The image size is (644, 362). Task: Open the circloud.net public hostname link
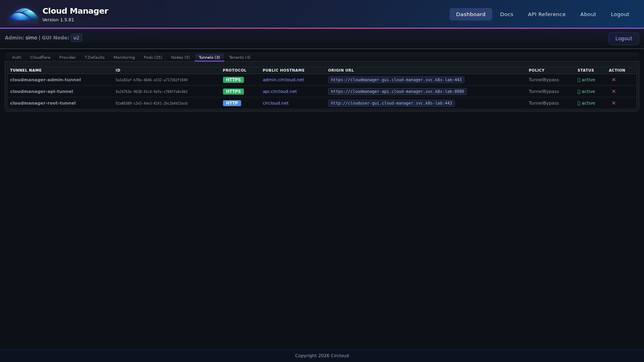(275, 103)
